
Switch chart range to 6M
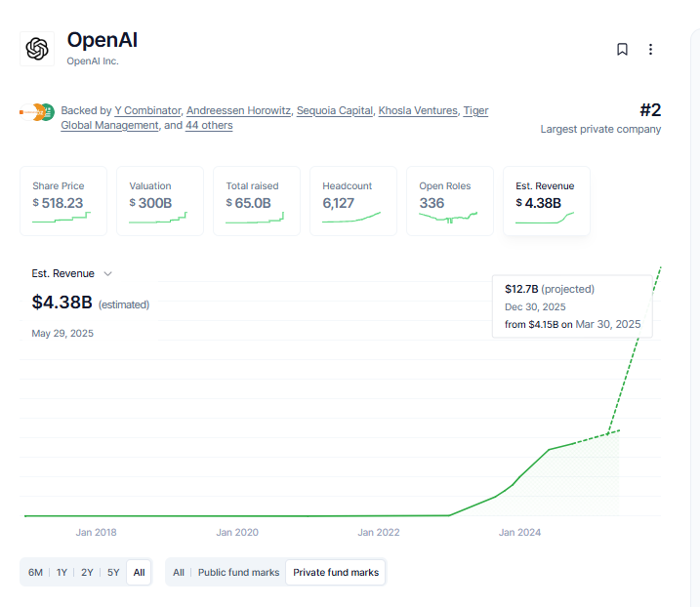pos(35,572)
